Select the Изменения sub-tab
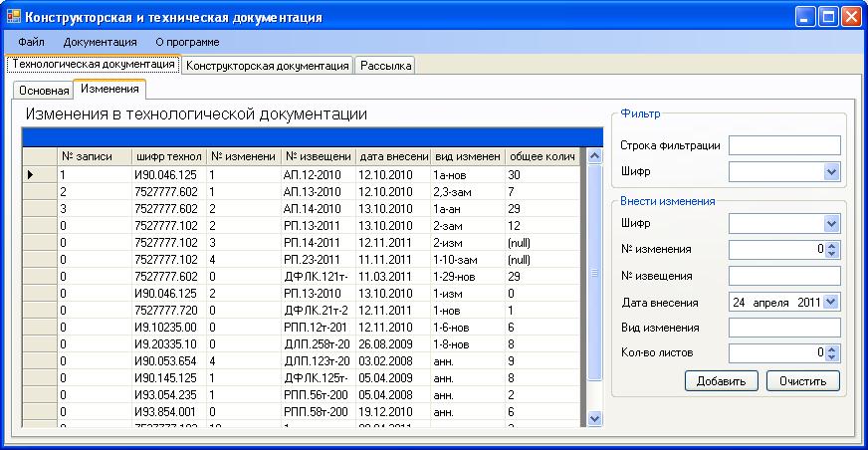This screenshot has width=868, height=450. point(109,89)
